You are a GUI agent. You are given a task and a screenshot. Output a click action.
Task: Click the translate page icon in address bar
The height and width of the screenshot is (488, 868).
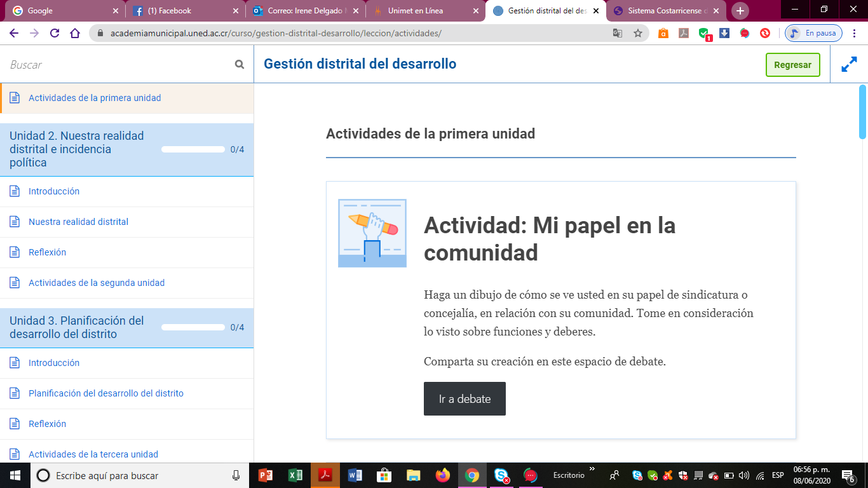click(x=618, y=34)
